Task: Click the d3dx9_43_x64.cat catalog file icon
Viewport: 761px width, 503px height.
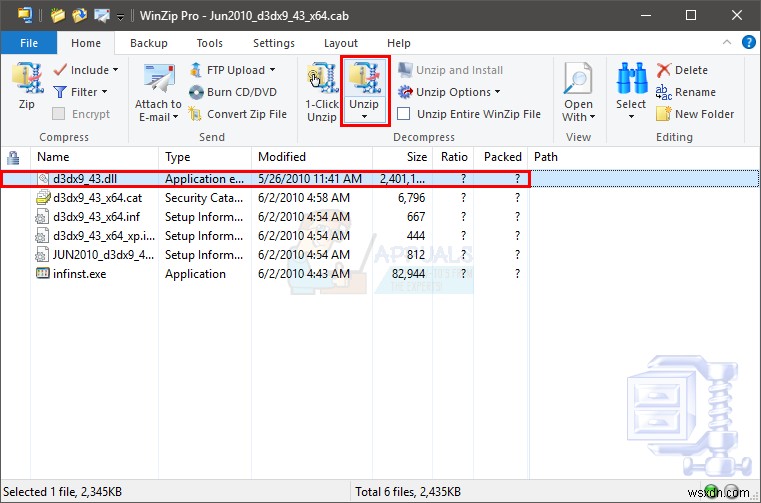Action: point(43,198)
